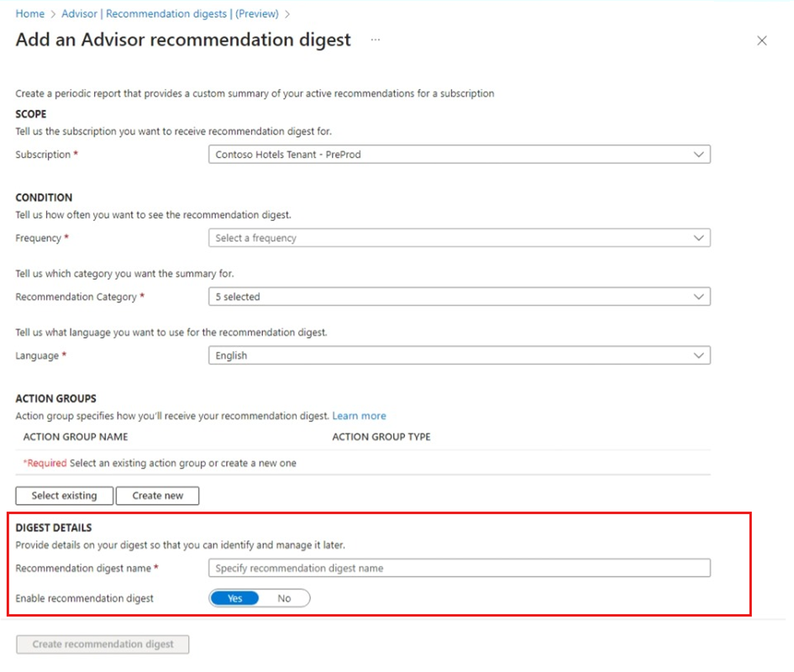Disable the recommendation digest with No
The image size is (794, 672).
(284, 598)
